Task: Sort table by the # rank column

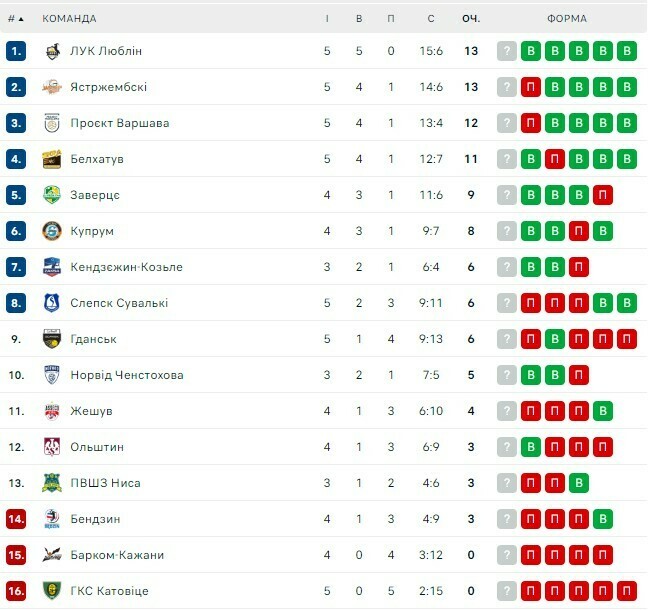Action: pyautogui.click(x=15, y=18)
